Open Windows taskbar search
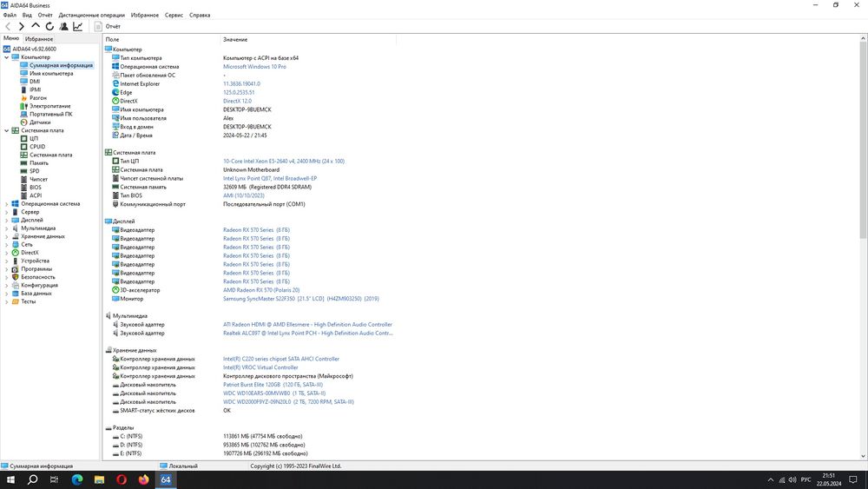This screenshot has width=868, height=489. pyautogui.click(x=33, y=479)
